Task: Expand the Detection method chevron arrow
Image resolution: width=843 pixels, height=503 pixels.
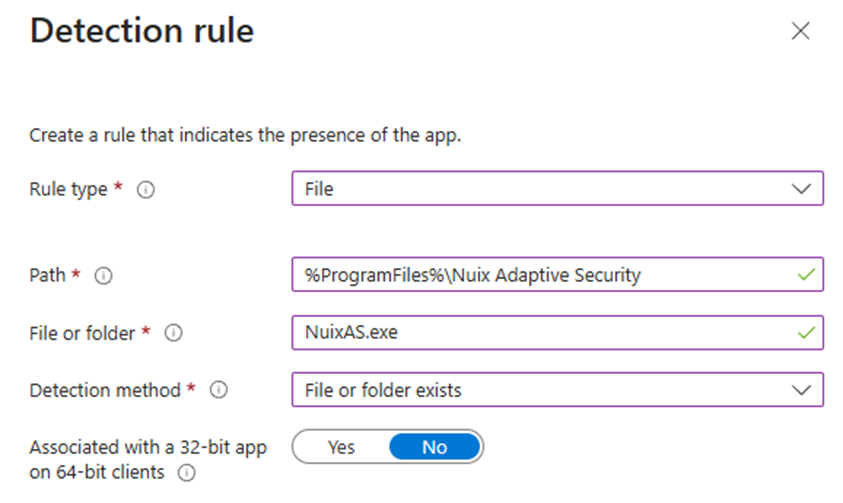Action: [x=801, y=390]
